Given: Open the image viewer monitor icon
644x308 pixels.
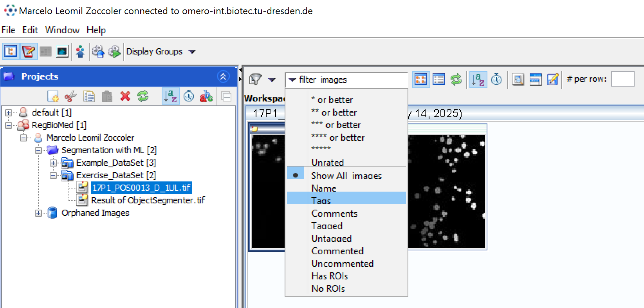Looking at the screenshot, I should (62, 51).
